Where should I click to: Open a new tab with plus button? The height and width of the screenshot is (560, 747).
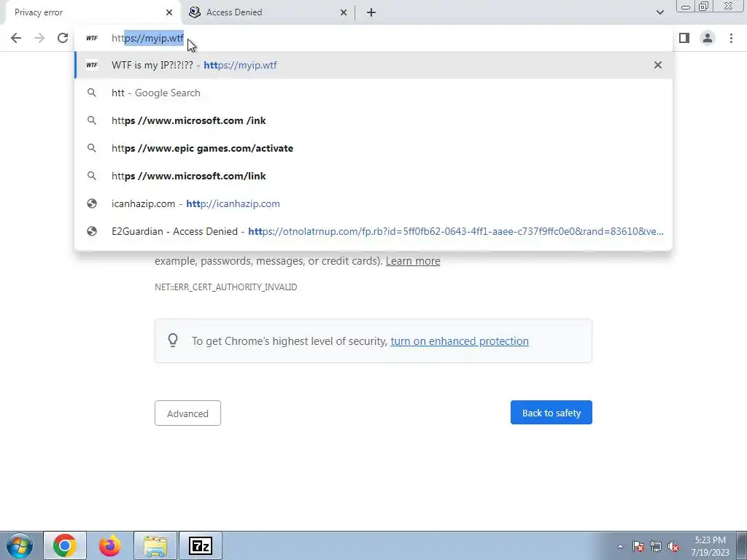click(371, 12)
